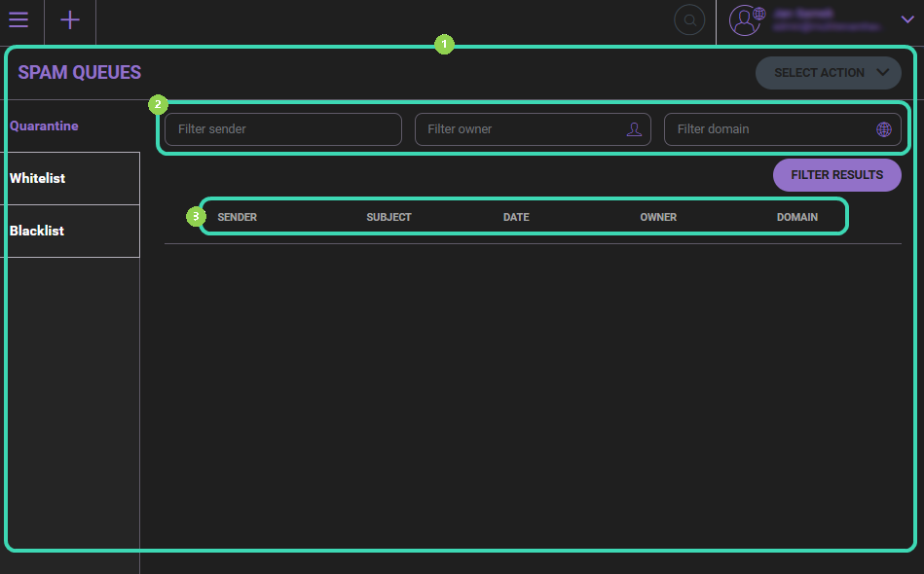The image size is (924, 574).
Task: Open the hamburger main menu
Action: click(18, 20)
